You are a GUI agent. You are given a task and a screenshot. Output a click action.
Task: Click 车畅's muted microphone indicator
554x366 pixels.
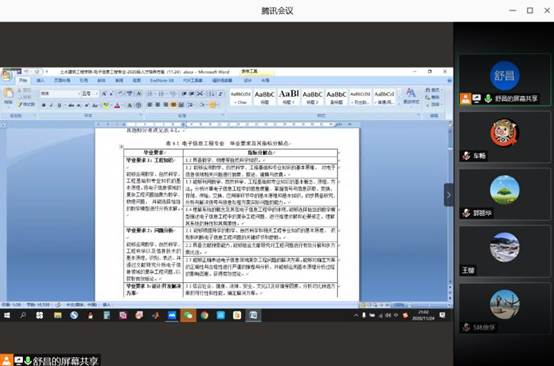466,156
